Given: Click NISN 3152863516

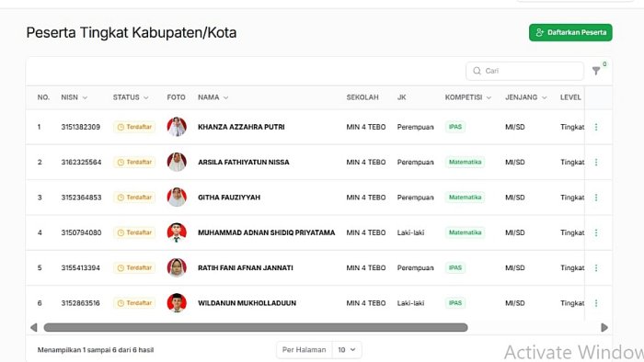Looking at the screenshot, I should (81, 303).
